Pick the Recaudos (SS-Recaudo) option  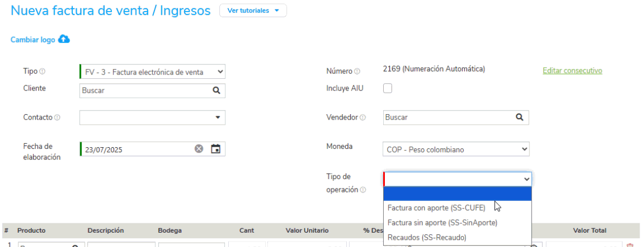click(427, 237)
